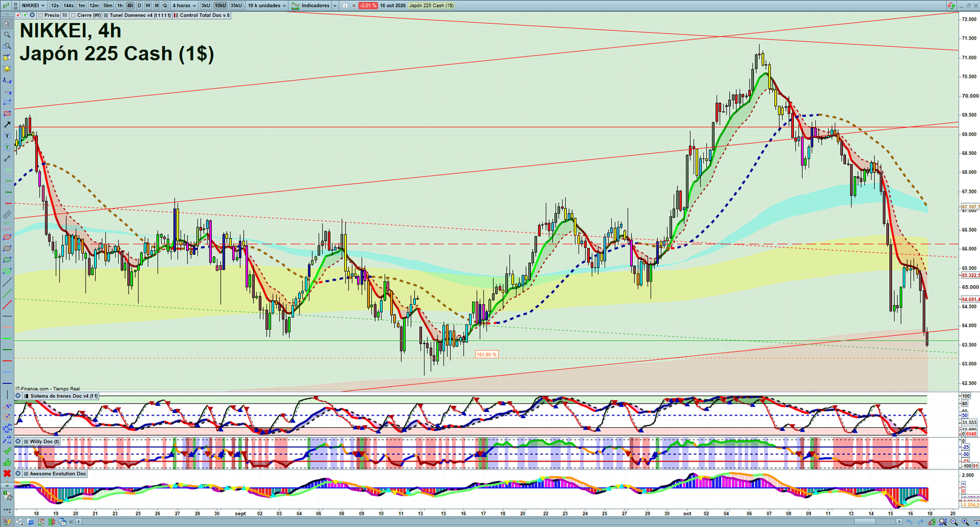Select the 35kU units preset
980x527 pixels.
point(236,6)
